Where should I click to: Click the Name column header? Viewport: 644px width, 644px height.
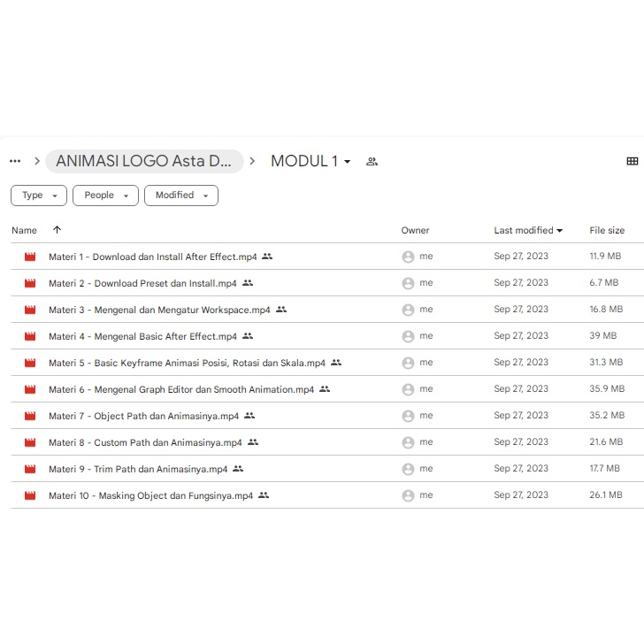click(25, 230)
